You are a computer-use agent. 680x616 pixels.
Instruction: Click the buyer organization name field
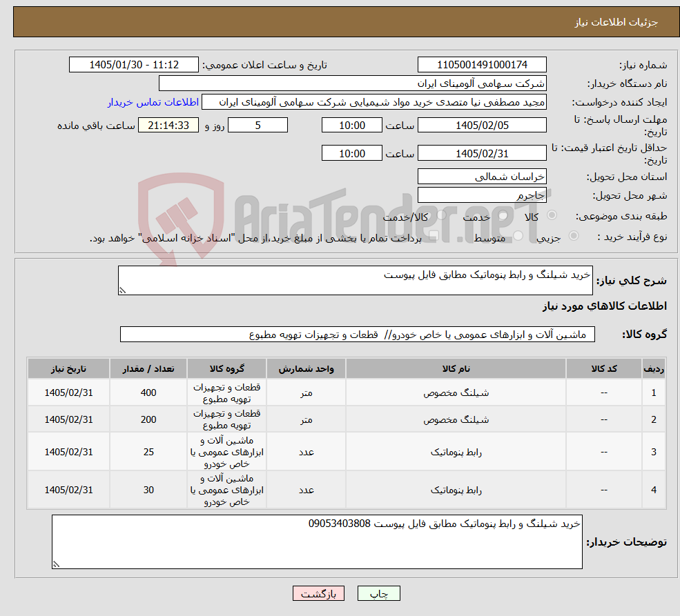352,83
